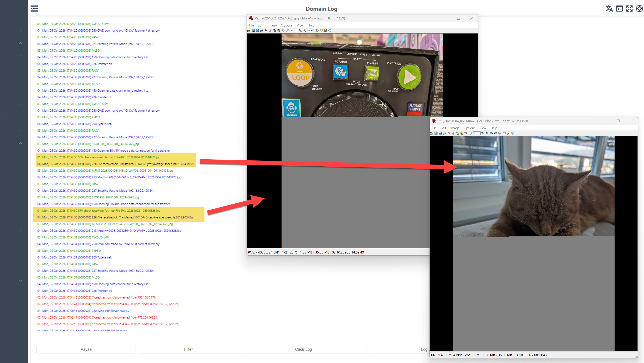644x363 pixels.
Task: Click green Info icon in PXL_20261004 cat window
Action: [x=470, y=133]
